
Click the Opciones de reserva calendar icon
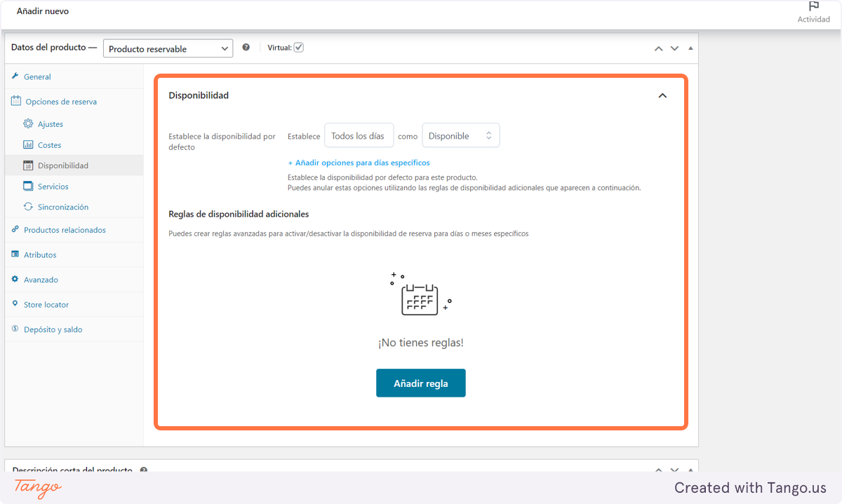(x=16, y=101)
